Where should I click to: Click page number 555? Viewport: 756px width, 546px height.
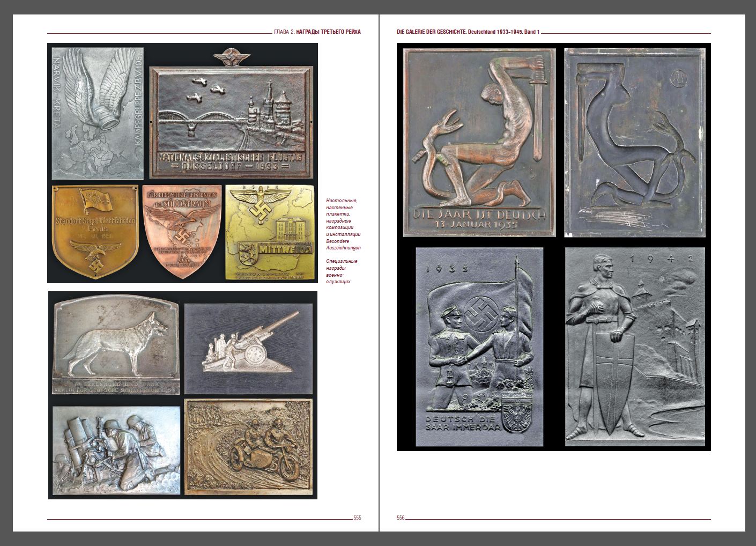357,518
